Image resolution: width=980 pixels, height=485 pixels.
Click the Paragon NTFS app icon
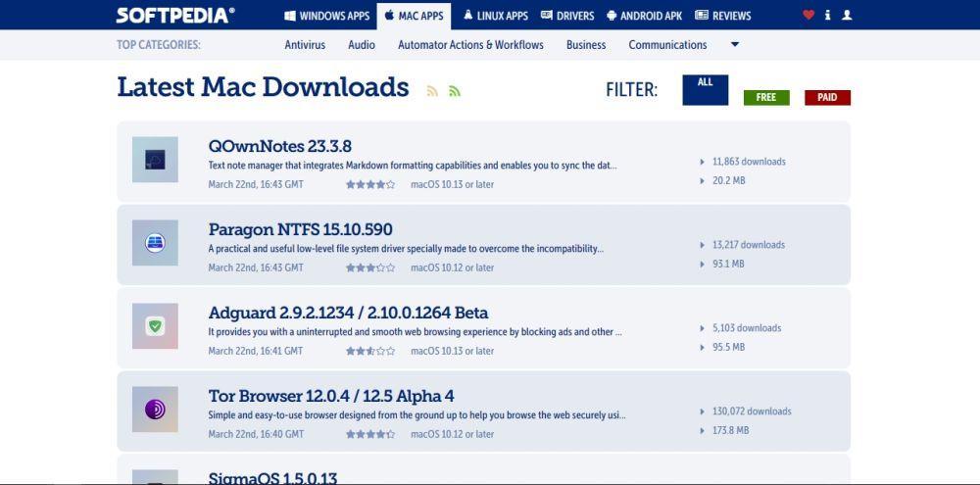[155, 243]
